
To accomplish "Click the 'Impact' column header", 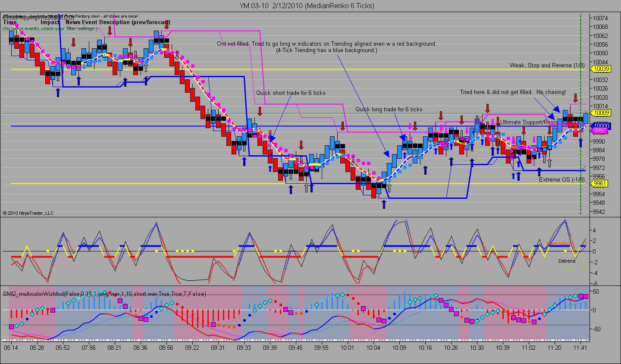I will pyautogui.click(x=50, y=22).
